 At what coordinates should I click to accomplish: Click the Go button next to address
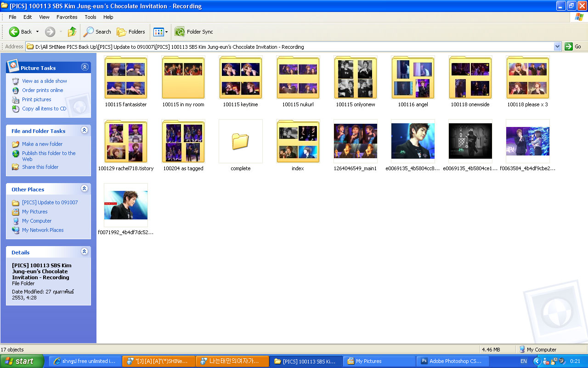(x=573, y=46)
